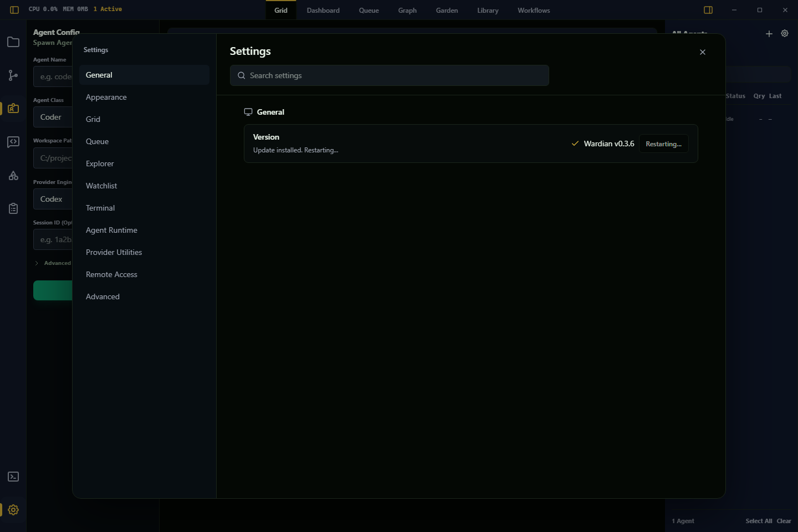Open Agent Runtime settings category
798x532 pixels.
pyautogui.click(x=144, y=230)
